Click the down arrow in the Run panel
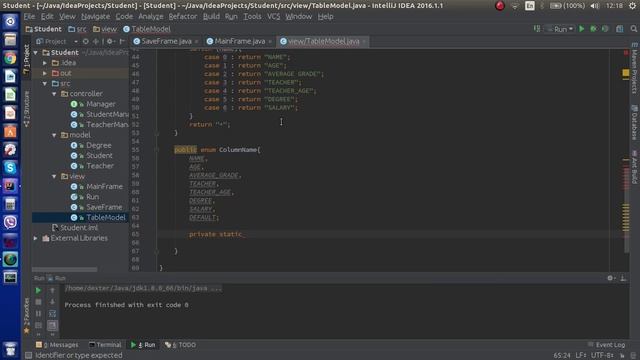Viewport: 640px width, 360px height. click(x=52, y=302)
